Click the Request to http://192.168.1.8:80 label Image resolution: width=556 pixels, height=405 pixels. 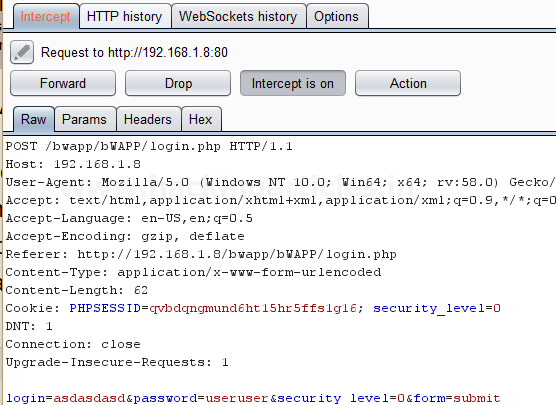click(x=134, y=52)
